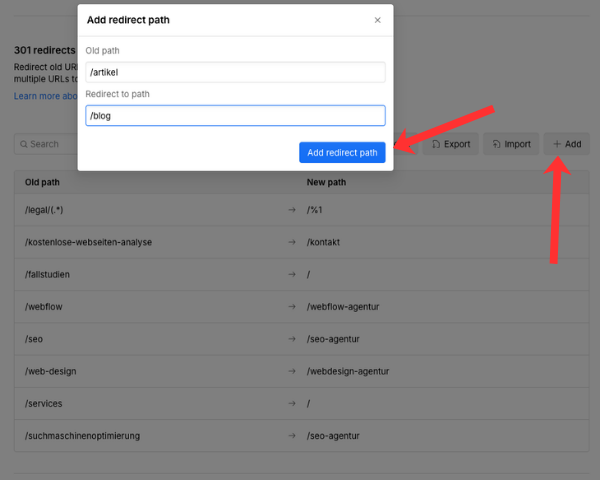Screen dimensions: 600x480
Task: Close the Add redirect path dialog
Action: pos(377,20)
